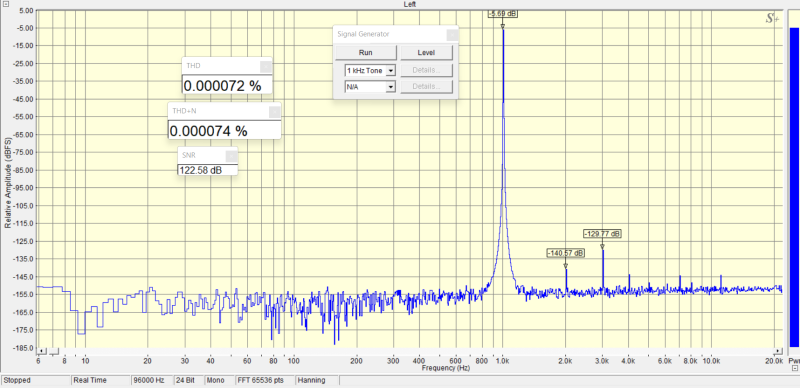
Task: Click the Left channel plot title
Action: (410, 4)
